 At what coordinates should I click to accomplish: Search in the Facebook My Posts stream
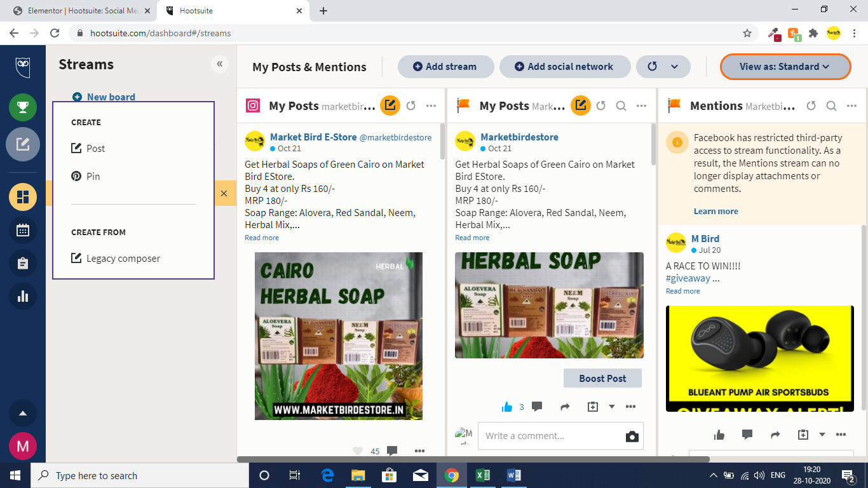click(621, 105)
